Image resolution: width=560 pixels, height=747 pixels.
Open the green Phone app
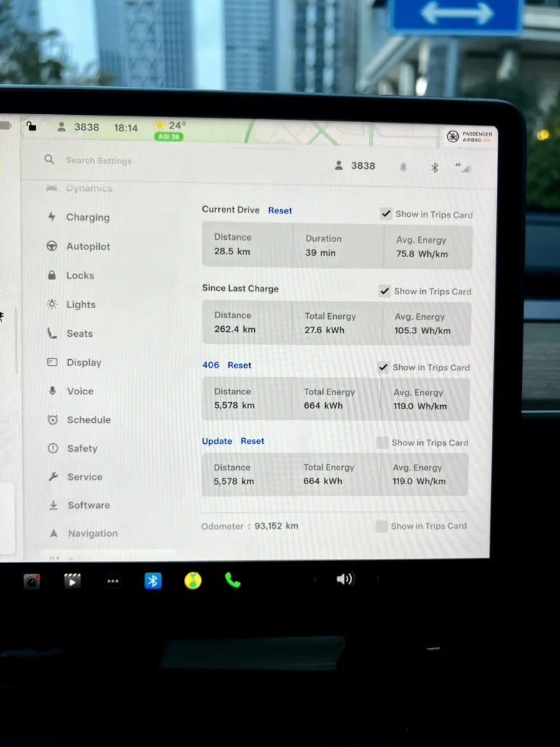[x=233, y=580]
